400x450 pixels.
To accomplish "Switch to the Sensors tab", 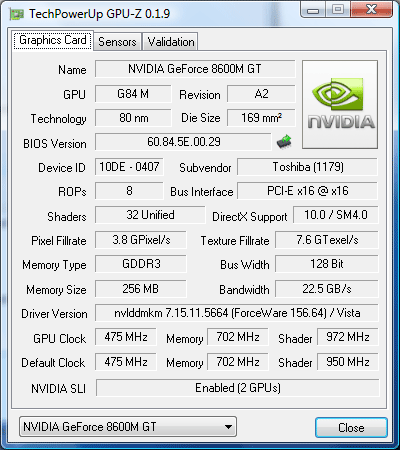I will pos(117,42).
